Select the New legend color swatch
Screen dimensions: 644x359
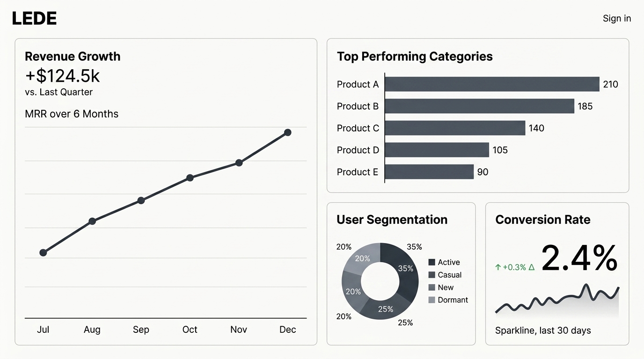432,287
